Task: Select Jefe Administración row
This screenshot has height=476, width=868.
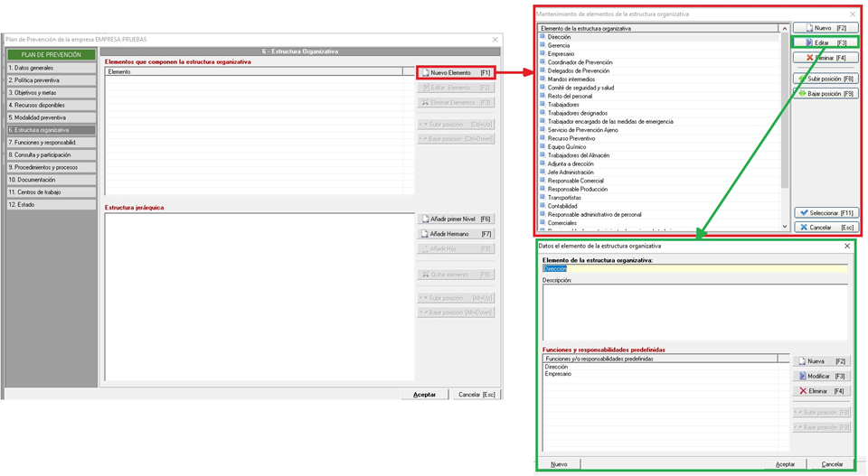Action: (659, 172)
